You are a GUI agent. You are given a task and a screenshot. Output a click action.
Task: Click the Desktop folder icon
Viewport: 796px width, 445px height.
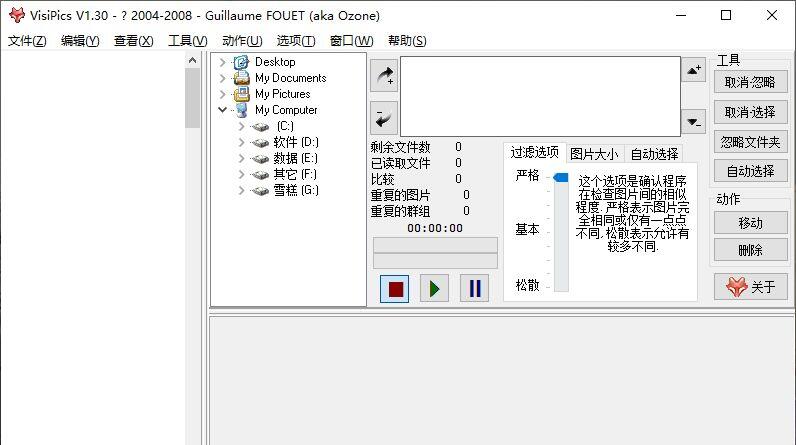coord(242,62)
